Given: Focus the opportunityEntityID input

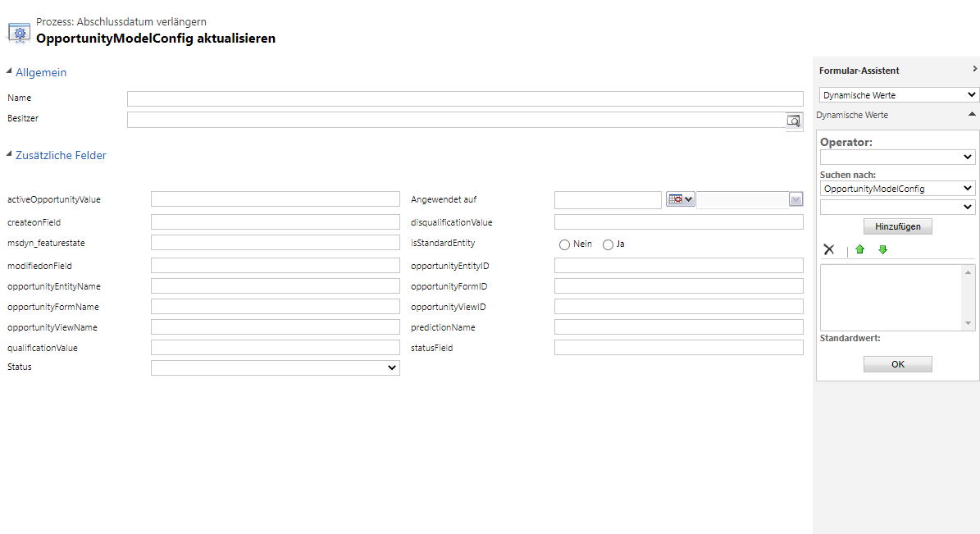Looking at the screenshot, I should pyautogui.click(x=679, y=265).
